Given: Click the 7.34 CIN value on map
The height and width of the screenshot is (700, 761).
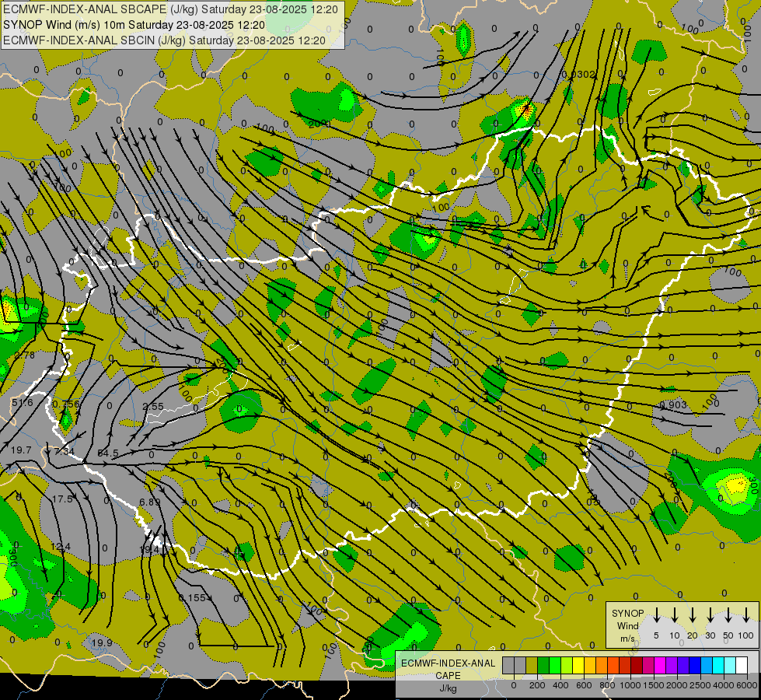Looking at the screenshot, I should [64, 451].
